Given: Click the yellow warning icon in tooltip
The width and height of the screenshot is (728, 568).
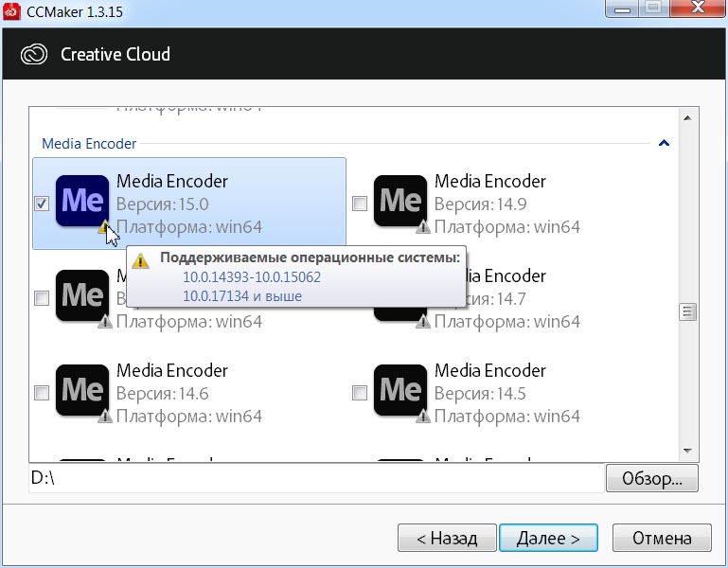Looking at the screenshot, I should [140, 261].
